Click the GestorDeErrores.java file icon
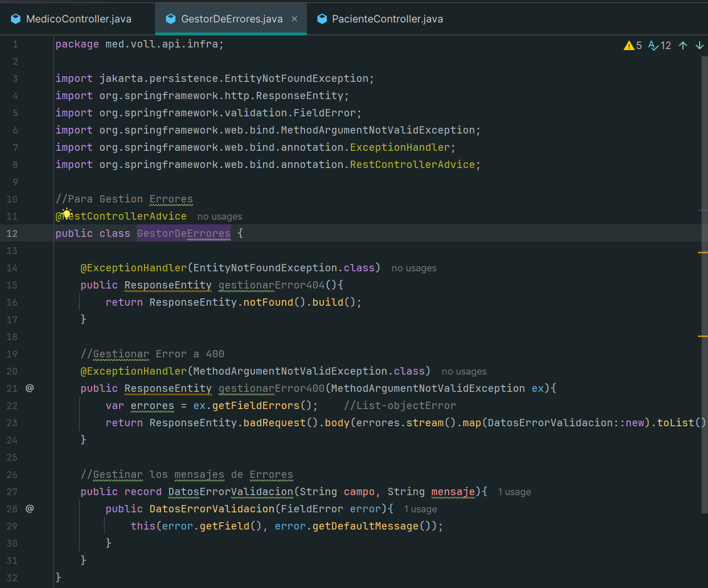 pos(171,19)
